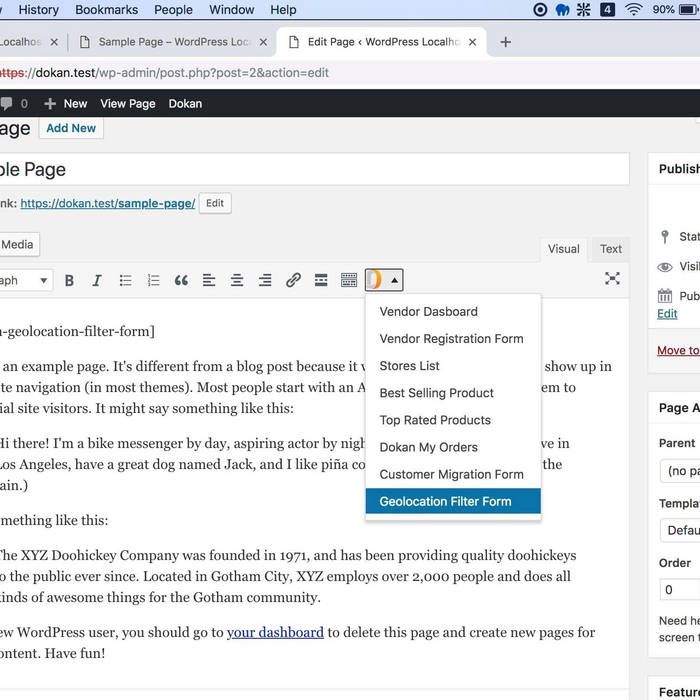The width and height of the screenshot is (700, 700).
Task: Toggle bold formatting in editor toolbar
Action: click(69, 280)
